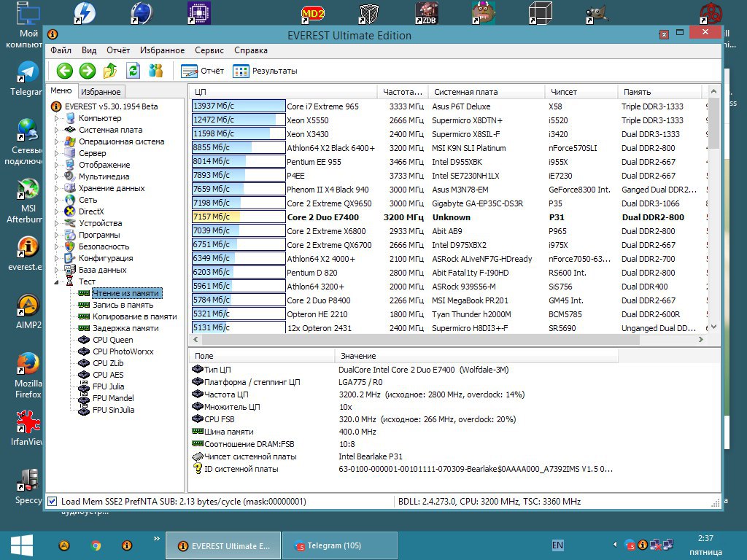Select the 13937 Мб/с result bar
The image size is (747, 560).
tap(239, 106)
